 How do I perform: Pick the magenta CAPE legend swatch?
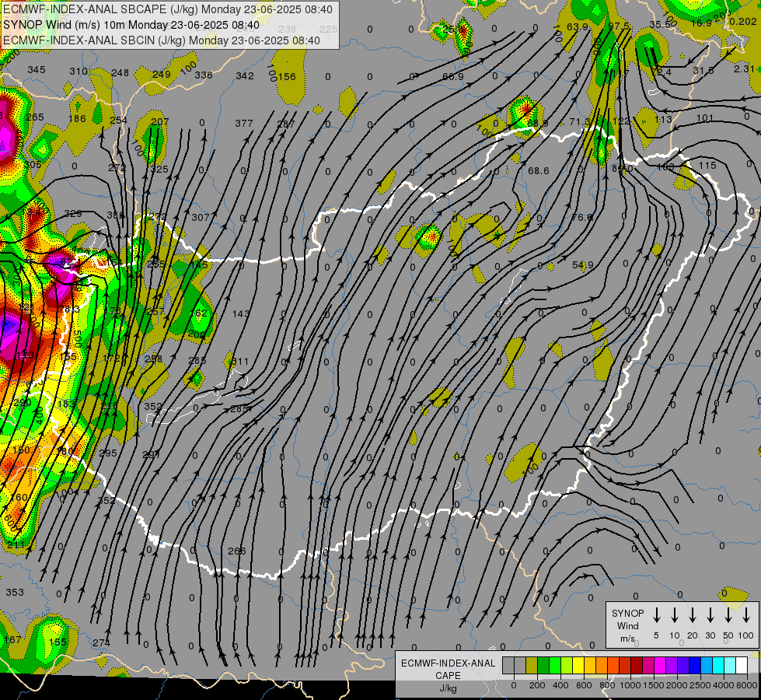point(660,666)
